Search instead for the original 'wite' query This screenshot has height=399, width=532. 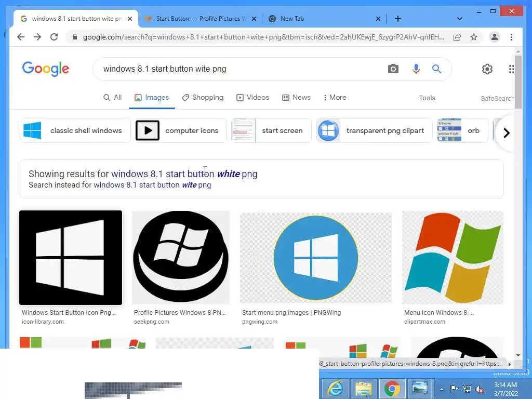(x=152, y=185)
